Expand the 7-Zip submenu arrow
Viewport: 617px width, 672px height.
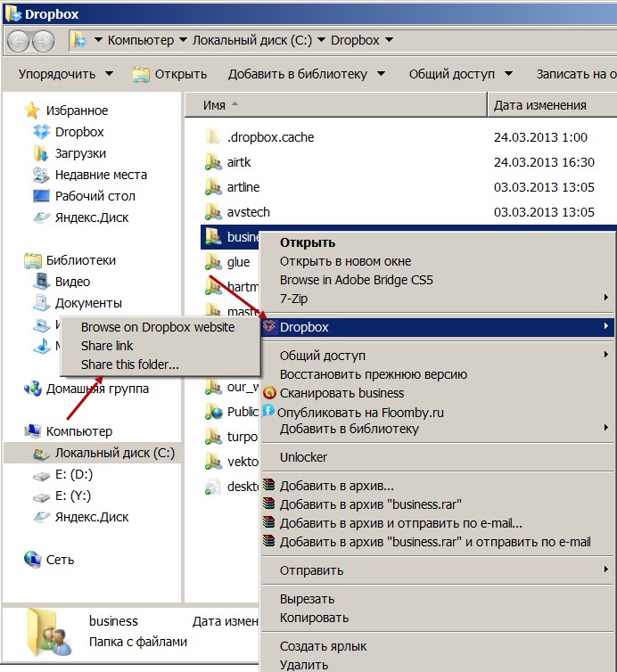tap(605, 297)
